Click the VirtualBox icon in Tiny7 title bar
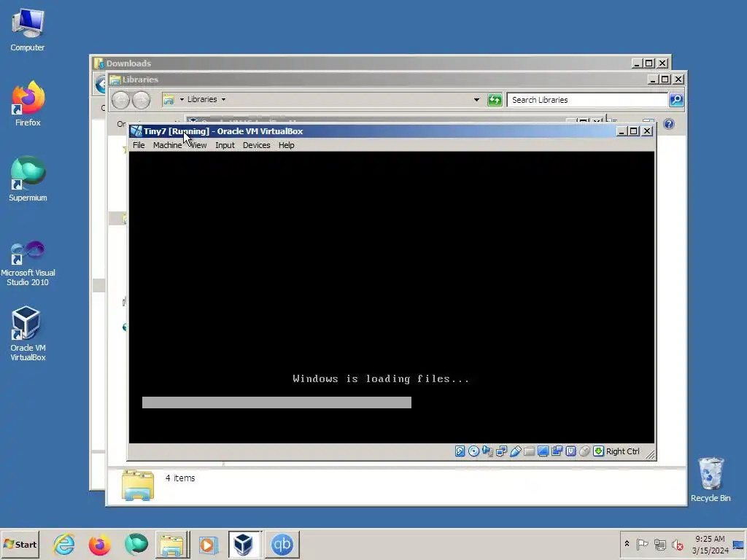747x560 pixels. click(136, 131)
